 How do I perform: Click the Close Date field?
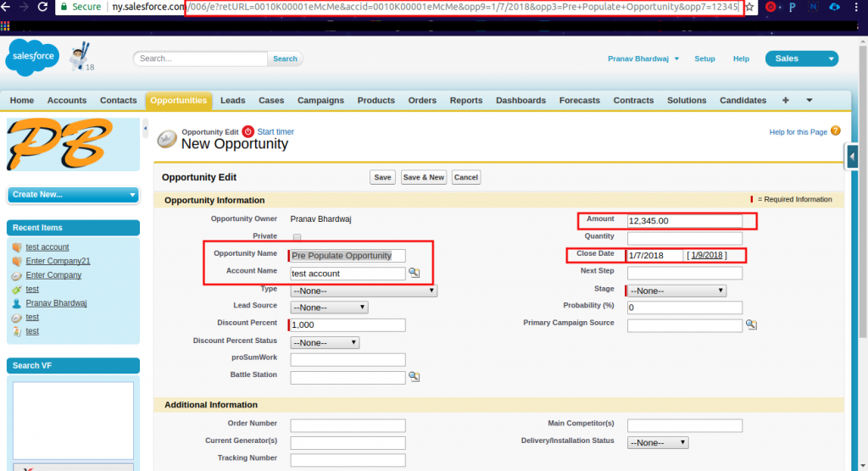pos(655,255)
